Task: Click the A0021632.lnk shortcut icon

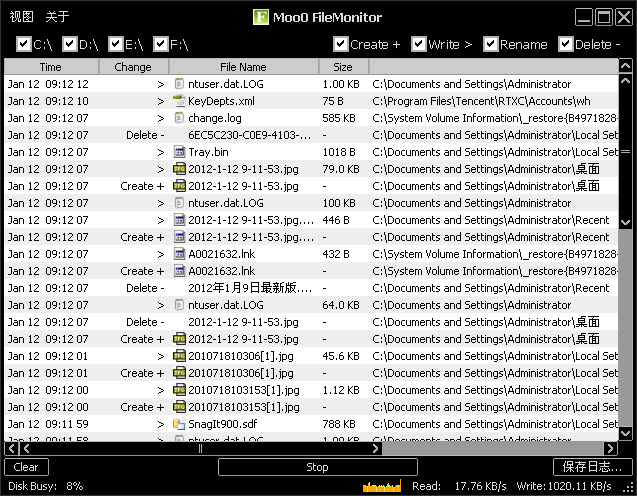Action: [x=180, y=254]
